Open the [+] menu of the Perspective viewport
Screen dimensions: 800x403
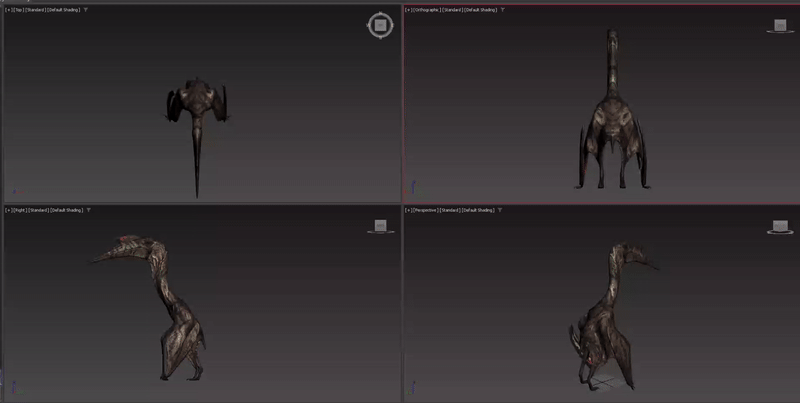tap(408, 210)
